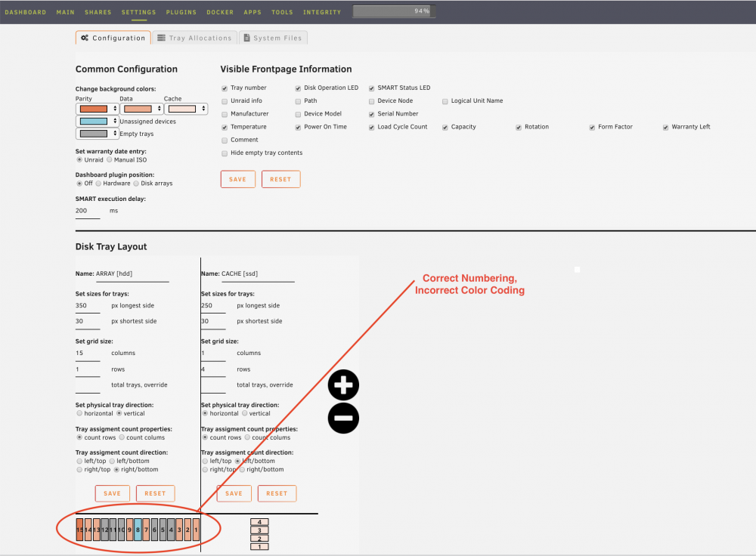Select horizontal tray direction for ARRAY

pyautogui.click(x=79, y=413)
